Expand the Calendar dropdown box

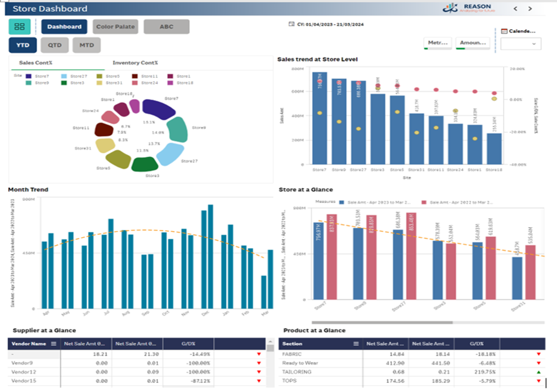[x=520, y=44]
